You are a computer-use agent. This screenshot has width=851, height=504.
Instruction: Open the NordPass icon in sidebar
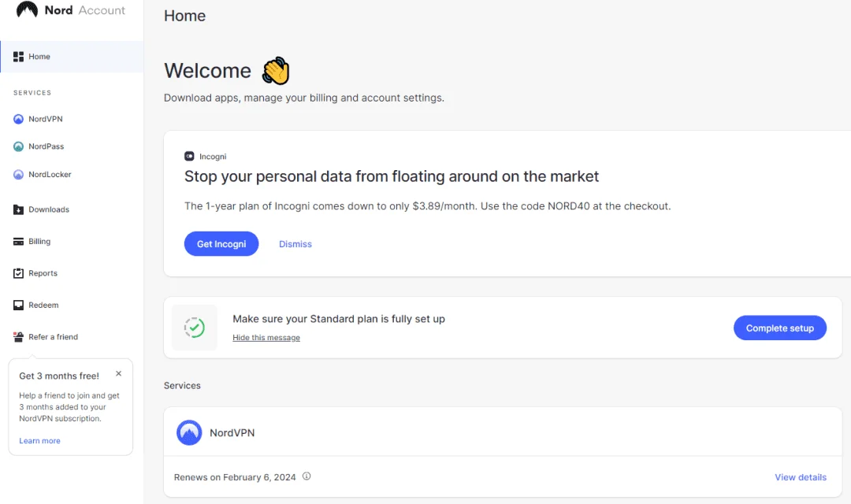click(18, 146)
